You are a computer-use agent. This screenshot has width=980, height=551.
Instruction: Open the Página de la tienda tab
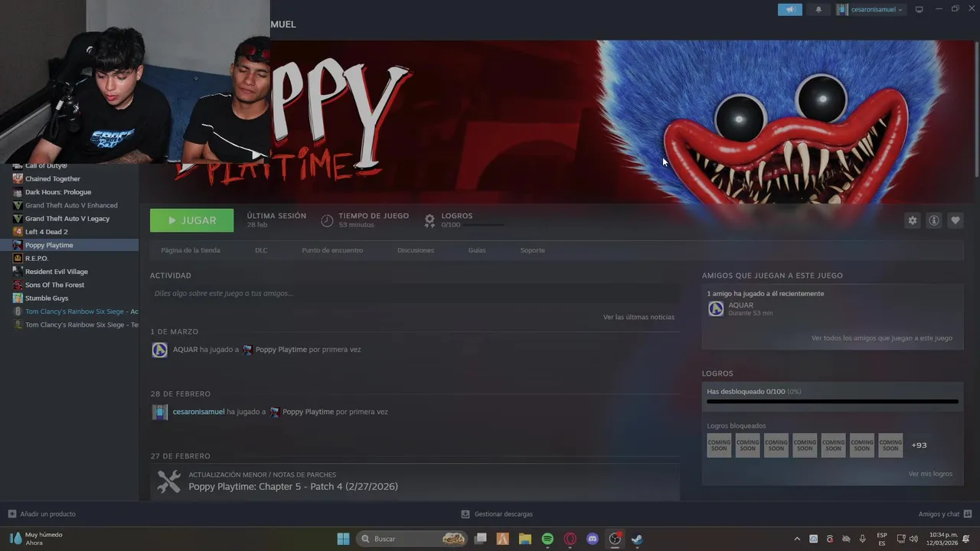[x=191, y=250]
